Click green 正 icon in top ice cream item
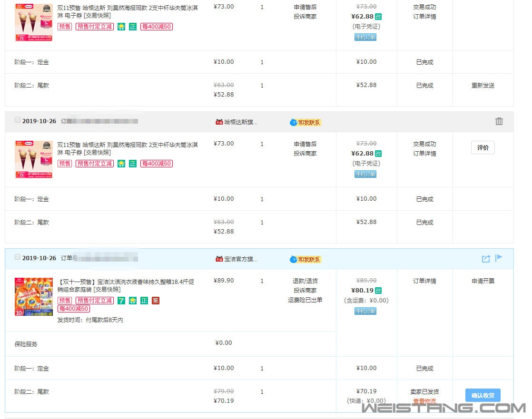532x419 pixels. 133,27
